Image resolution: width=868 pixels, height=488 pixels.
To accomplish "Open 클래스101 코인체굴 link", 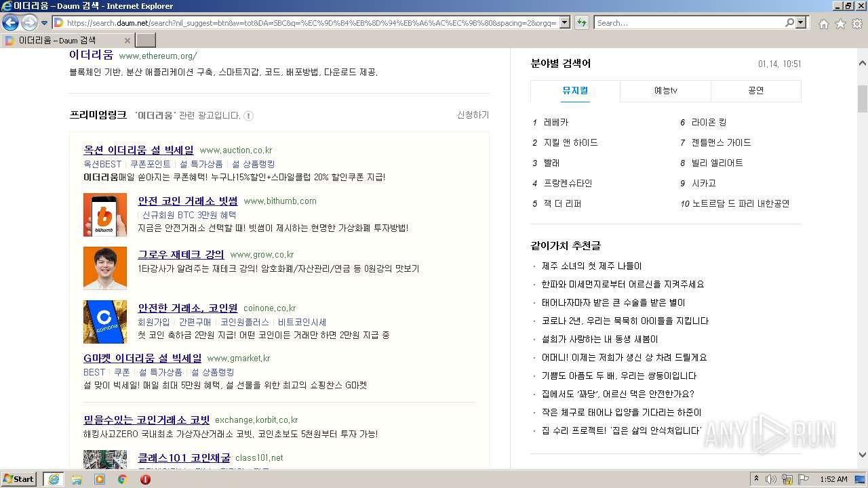I will coord(184,457).
